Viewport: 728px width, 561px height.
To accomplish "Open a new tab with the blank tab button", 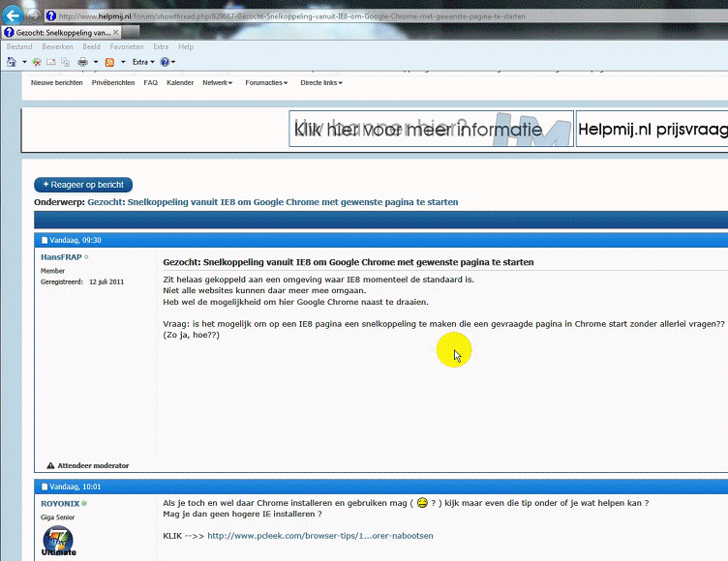I will (131, 32).
